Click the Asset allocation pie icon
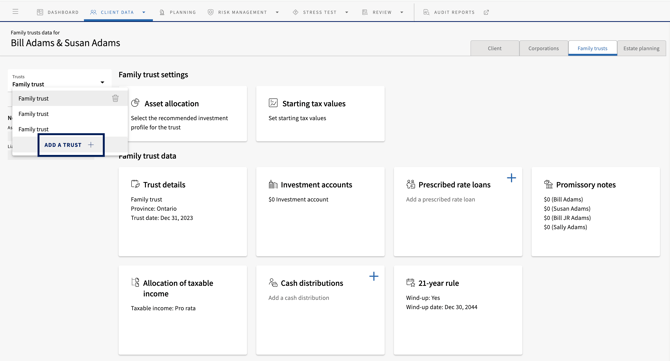This screenshot has height=361, width=670. (x=135, y=103)
